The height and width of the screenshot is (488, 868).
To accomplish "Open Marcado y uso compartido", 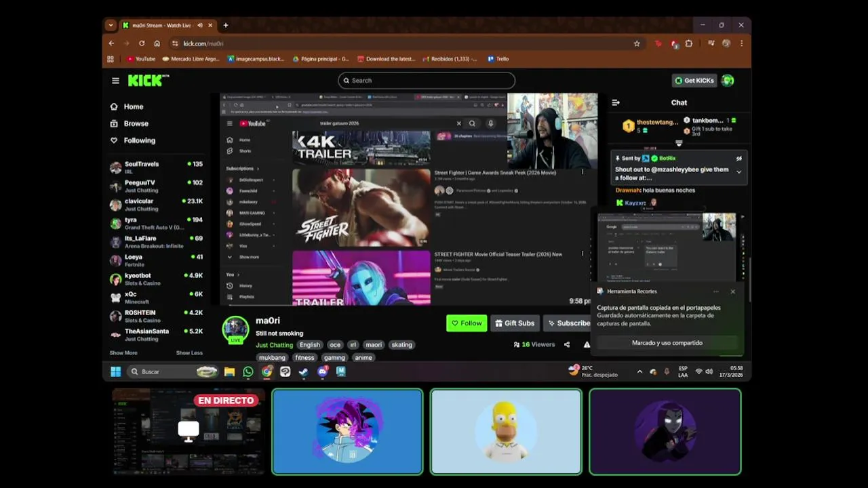I will click(x=667, y=343).
